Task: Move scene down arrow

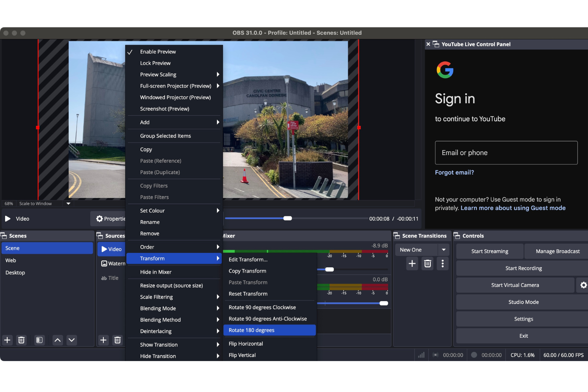Action: pyautogui.click(x=72, y=340)
